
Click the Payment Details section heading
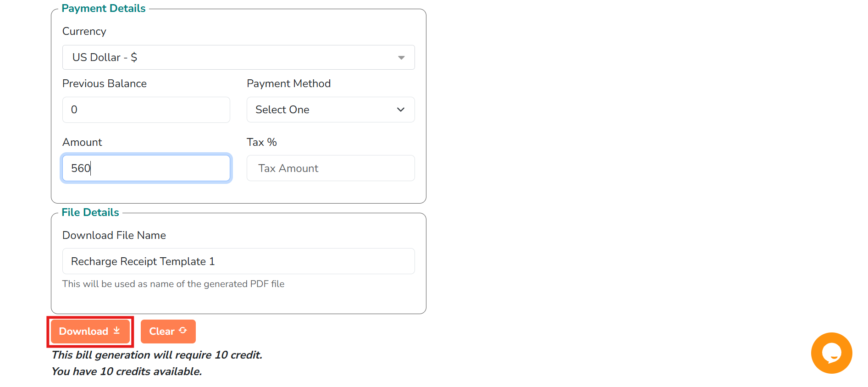pos(103,8)
